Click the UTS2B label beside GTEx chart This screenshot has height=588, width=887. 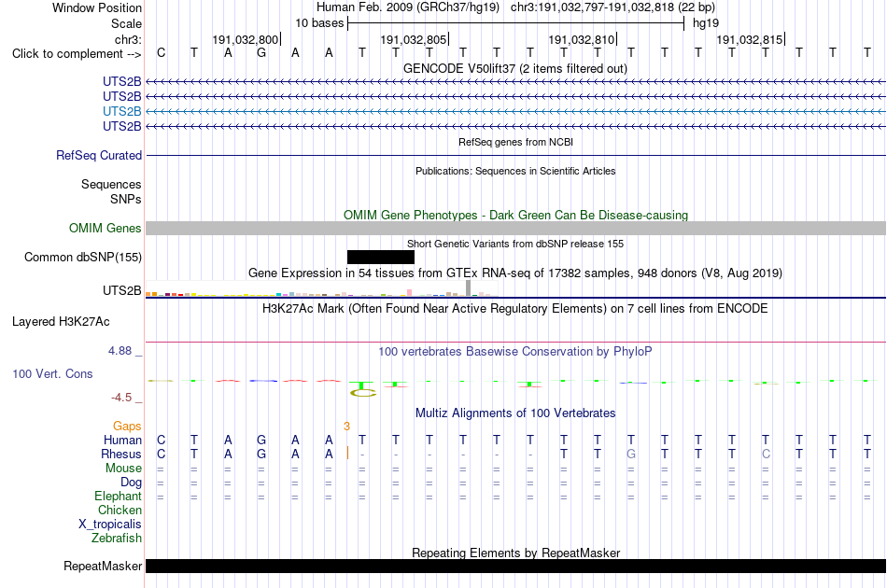[121, 290]
